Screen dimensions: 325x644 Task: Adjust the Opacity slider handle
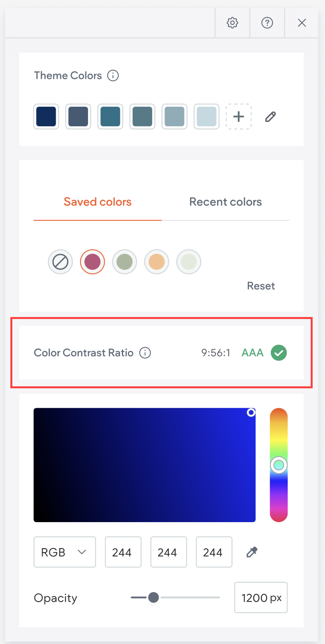point(154,597)
